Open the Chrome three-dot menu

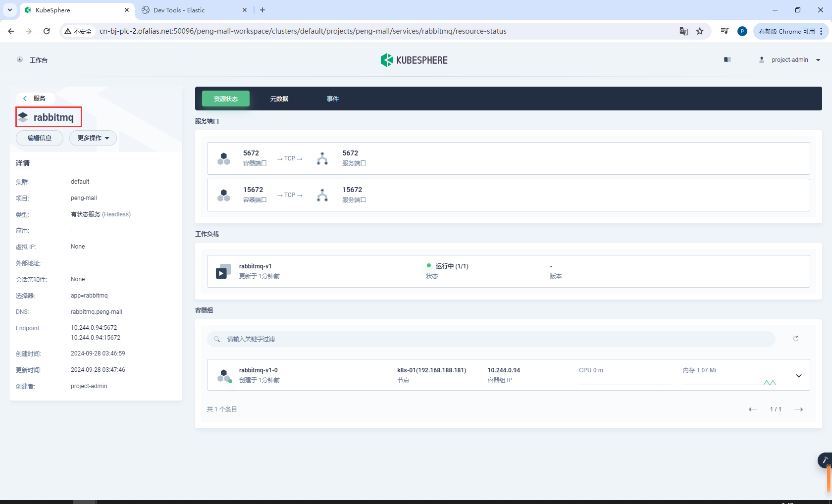(821, 31)
